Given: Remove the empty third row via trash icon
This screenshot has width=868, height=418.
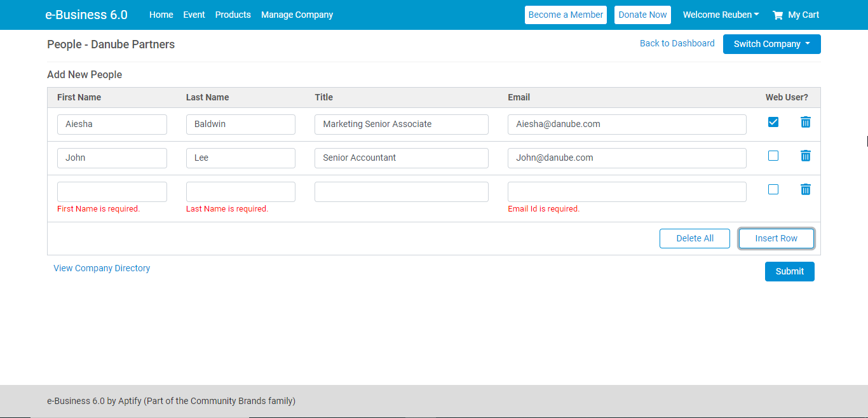Looking at the screenshot, I should click(x=805, y=189).
